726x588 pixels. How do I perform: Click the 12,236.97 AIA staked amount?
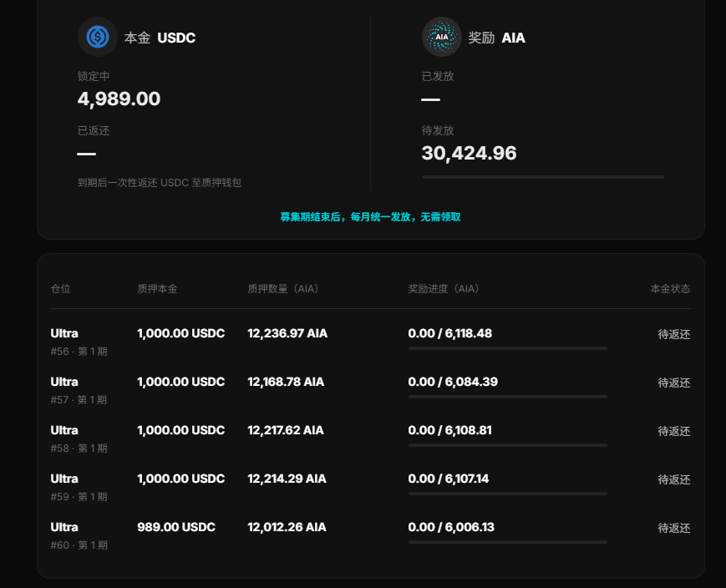tap(287, 333)
